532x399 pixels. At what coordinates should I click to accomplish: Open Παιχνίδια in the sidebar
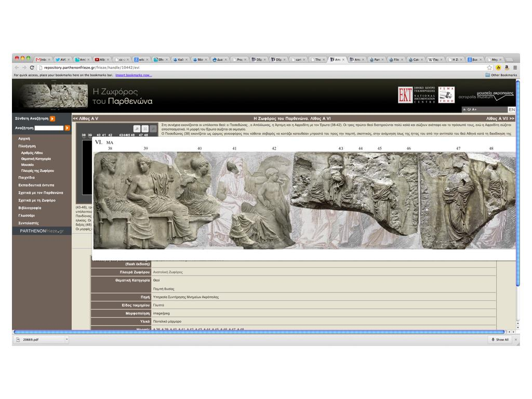coord(26,178)
